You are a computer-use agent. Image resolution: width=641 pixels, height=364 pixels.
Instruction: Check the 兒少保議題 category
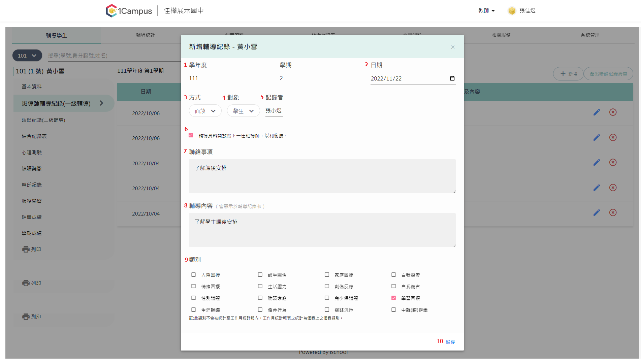[x=327, y=298]
